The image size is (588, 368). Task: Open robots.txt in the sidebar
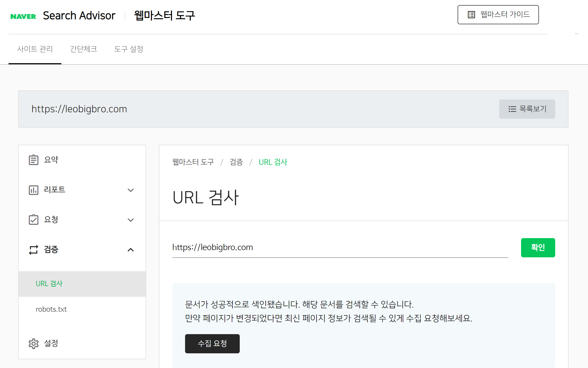(51, 309)
